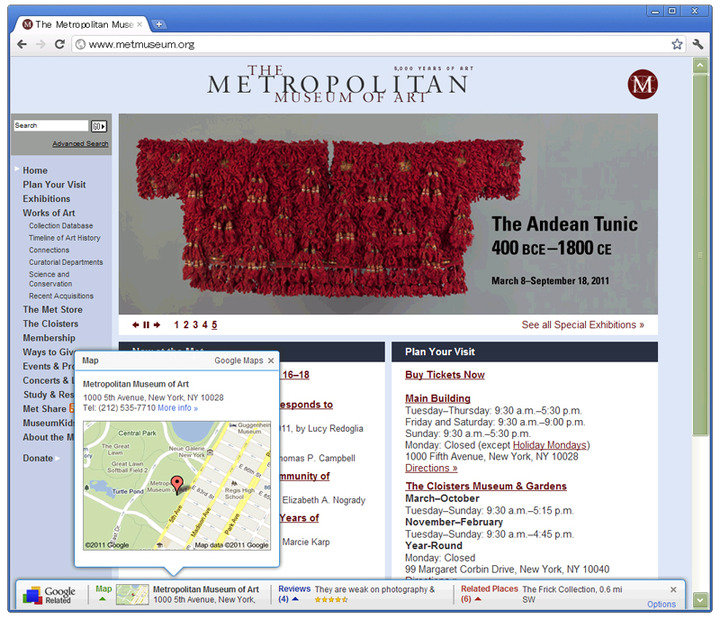Viewport: 720px width, 620px height.
Task: Open Connections in the sidebar
Action: [x=49, y=250]
